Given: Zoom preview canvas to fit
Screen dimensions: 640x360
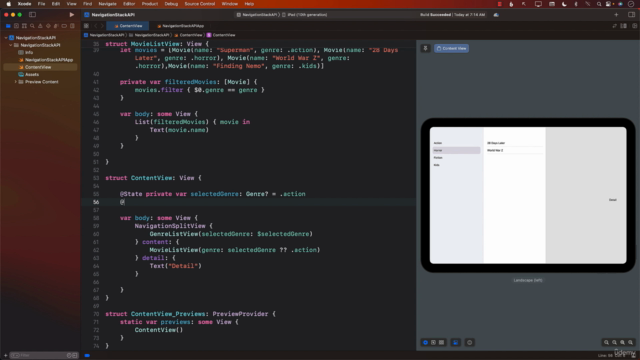Looking at the screenshot, I should (622, 342).
